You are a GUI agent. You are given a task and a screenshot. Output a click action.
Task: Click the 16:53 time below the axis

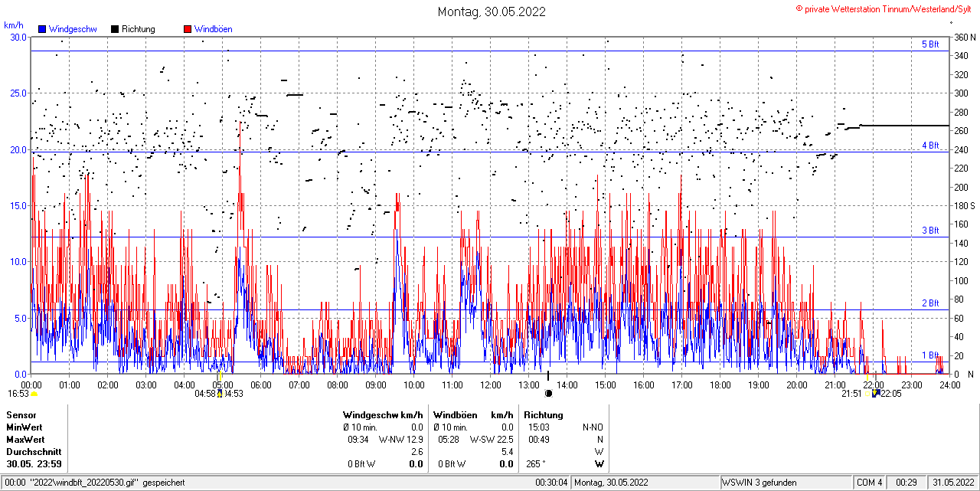tap(18, 394)
